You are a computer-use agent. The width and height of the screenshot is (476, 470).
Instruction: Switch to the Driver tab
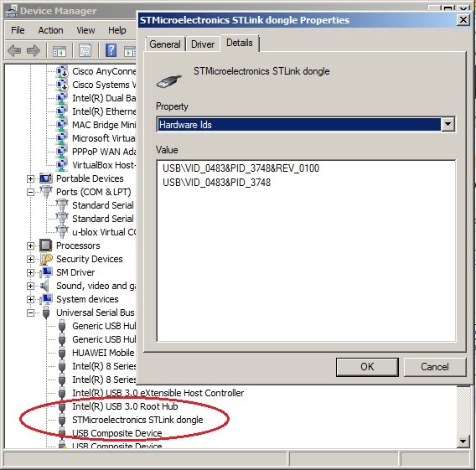coord(203,44)
